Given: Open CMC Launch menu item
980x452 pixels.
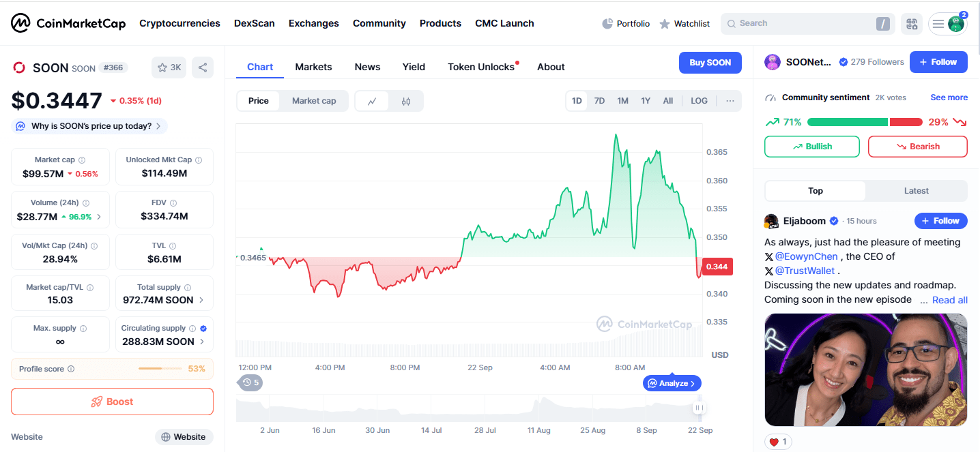Looking at the screenshot, I should [x=504, y=23].
